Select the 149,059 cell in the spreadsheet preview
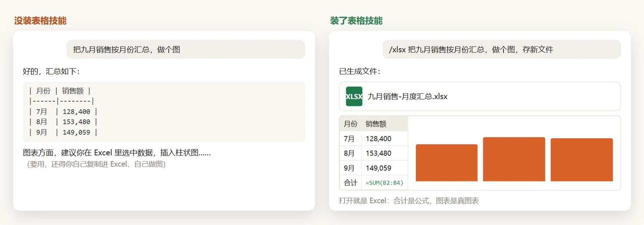Screen dimensions: 644x225 coord(385,168)
